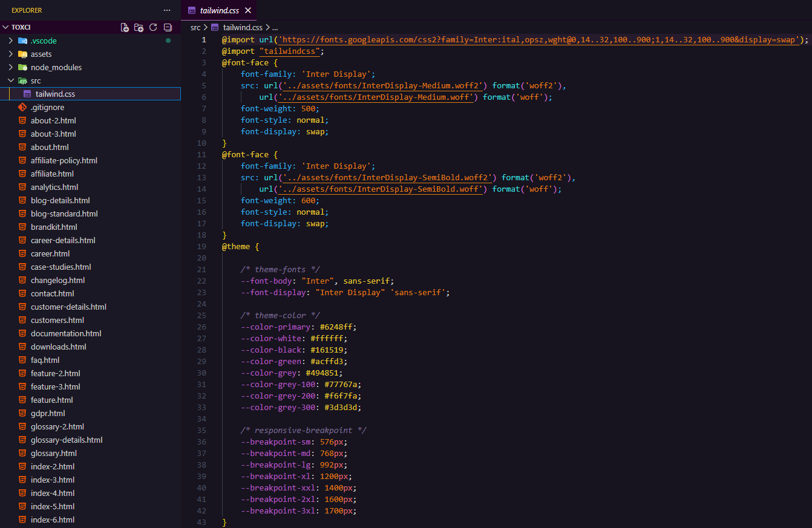Image resolution: width=812 pixels, height=528 pixels.
Task: Refresh the Explorer file tree
Action: 153,27
